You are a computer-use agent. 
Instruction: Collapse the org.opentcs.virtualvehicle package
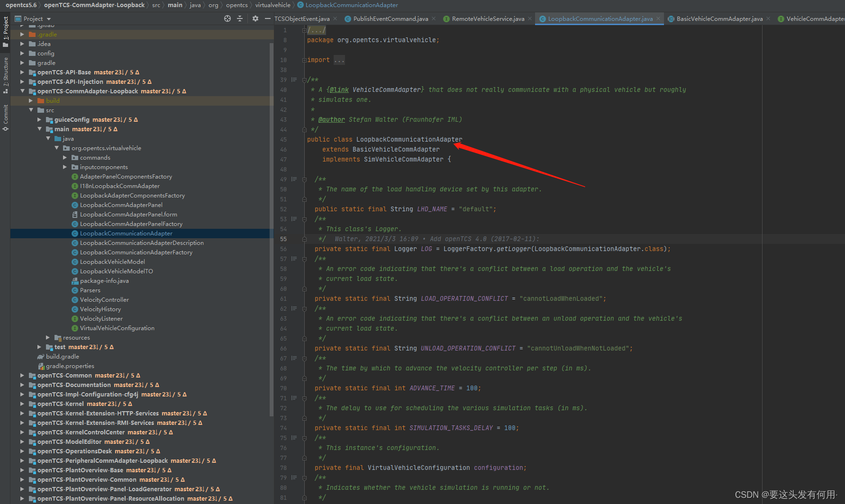56,148
